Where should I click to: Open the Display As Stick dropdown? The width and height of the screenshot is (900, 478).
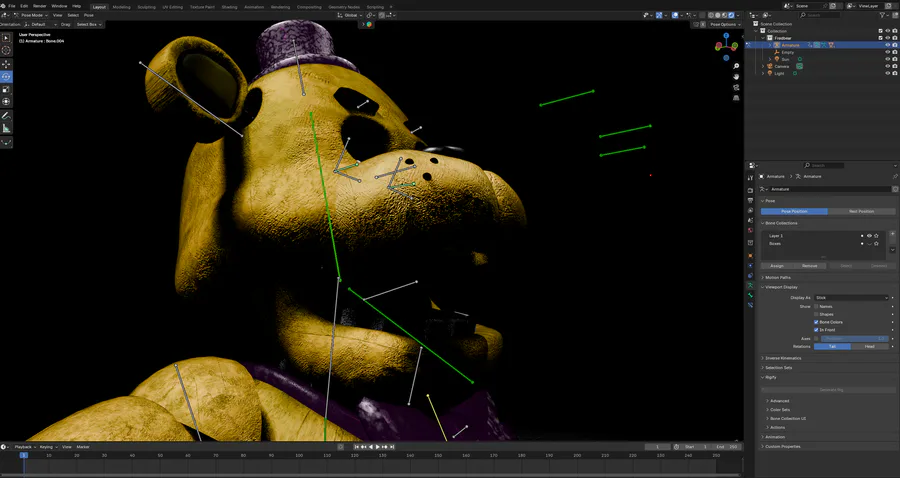[x=851, y=298]
